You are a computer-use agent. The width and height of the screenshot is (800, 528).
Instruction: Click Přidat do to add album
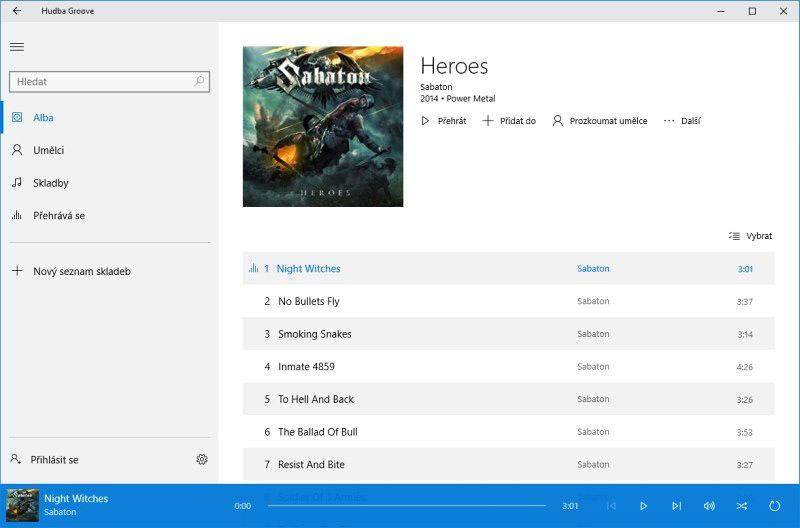[509, 121]
